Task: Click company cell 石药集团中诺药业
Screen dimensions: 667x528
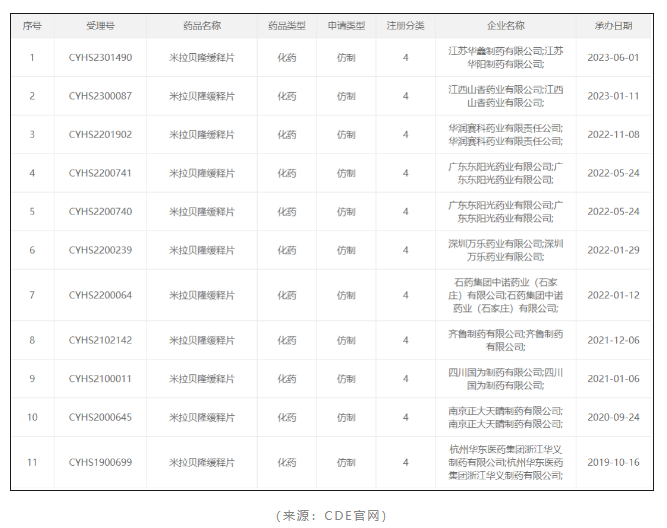Action: tap(506, 295)
